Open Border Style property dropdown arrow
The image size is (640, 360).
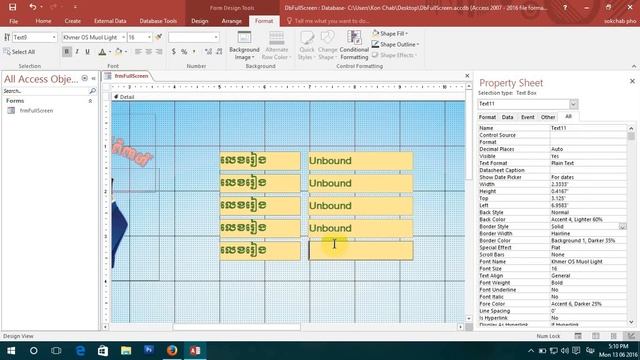click(x=622, y=227)
